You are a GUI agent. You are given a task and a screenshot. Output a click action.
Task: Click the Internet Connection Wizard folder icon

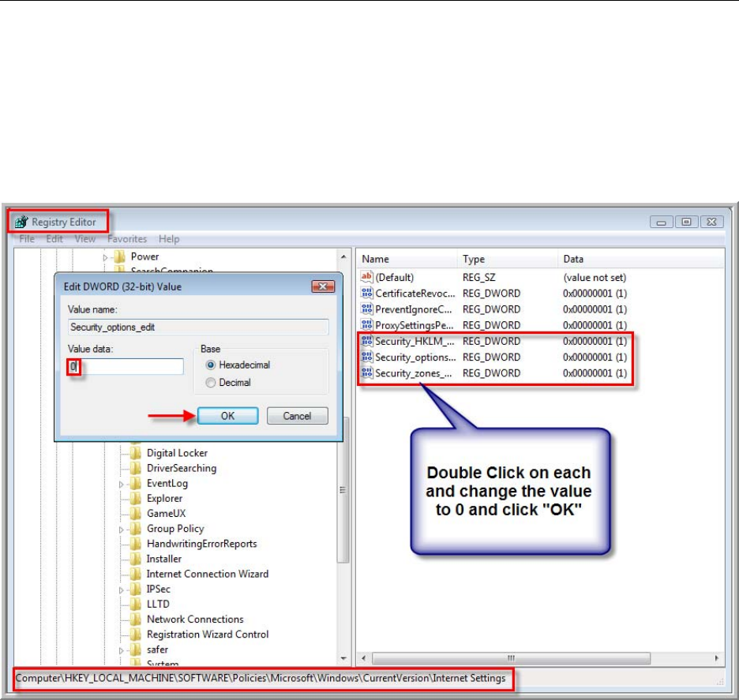(x=136, y=573)
